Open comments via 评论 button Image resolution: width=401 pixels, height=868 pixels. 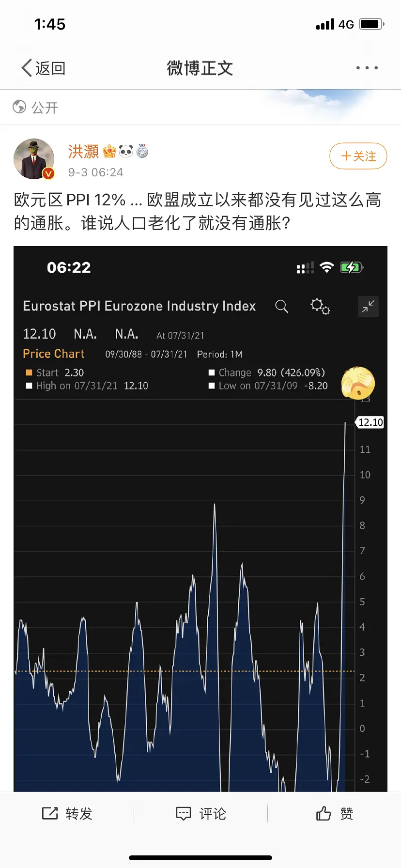(200, 813)
